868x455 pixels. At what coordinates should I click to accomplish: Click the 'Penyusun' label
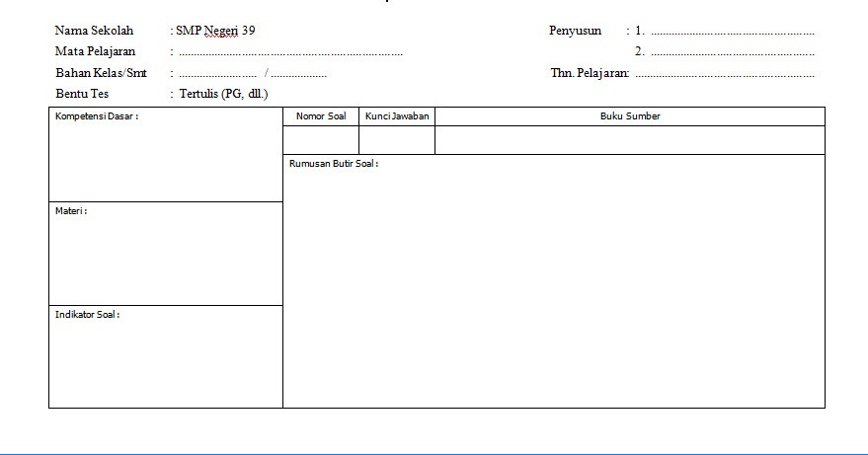click(x=575, y=31)
